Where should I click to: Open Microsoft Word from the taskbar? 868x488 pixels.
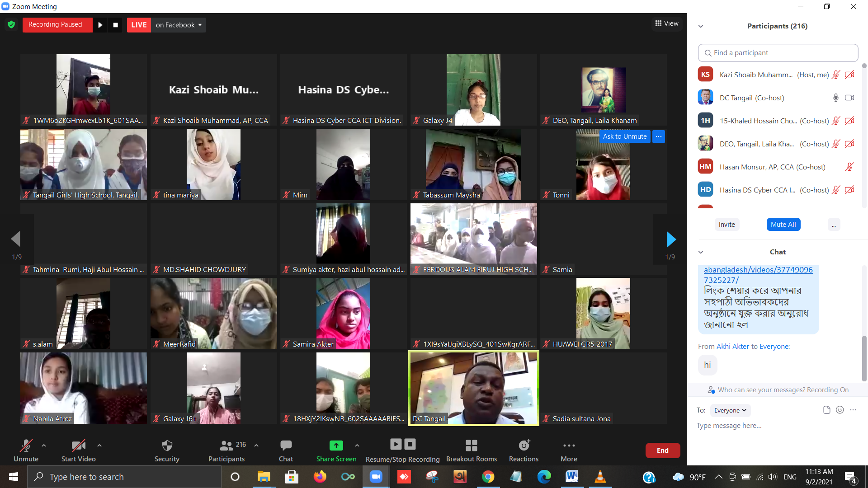tap(572, 477)
